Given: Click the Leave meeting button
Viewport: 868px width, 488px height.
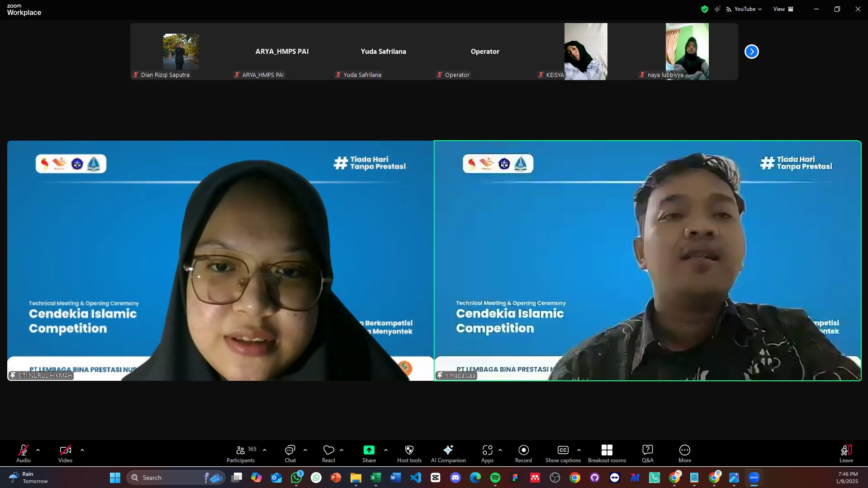Looking at the screenshot, I should click(x=846, y=453).
